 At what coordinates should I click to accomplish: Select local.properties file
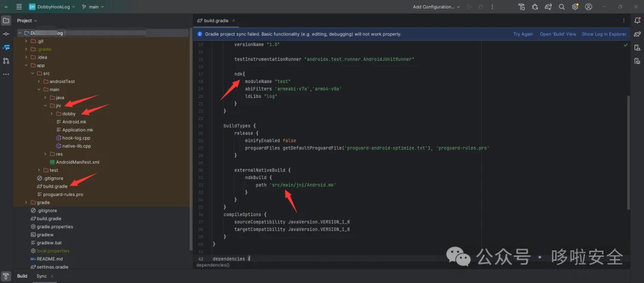53,251
